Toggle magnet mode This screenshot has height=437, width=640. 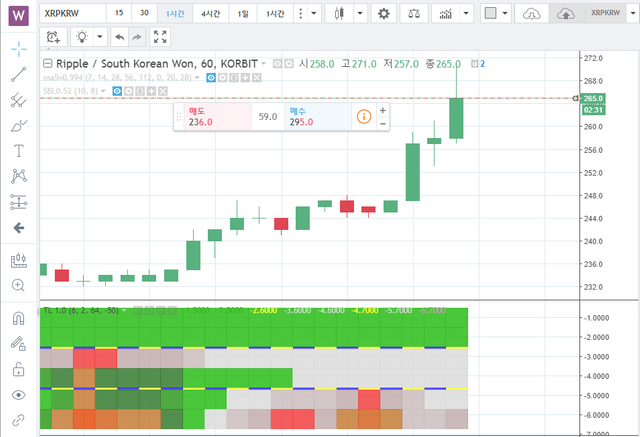(18, 318)
